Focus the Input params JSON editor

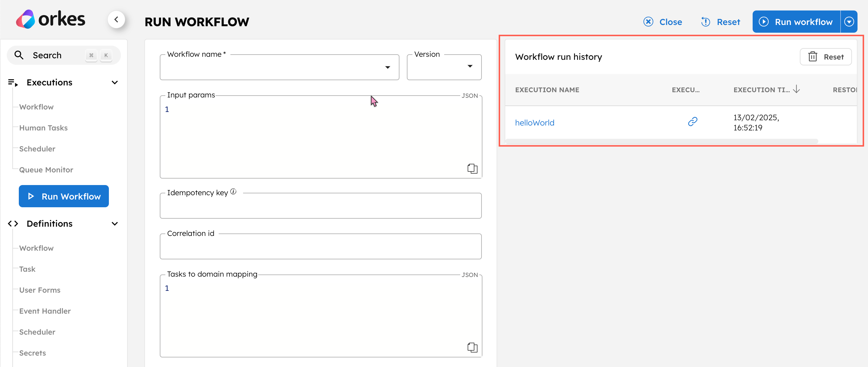pos(321,137)
